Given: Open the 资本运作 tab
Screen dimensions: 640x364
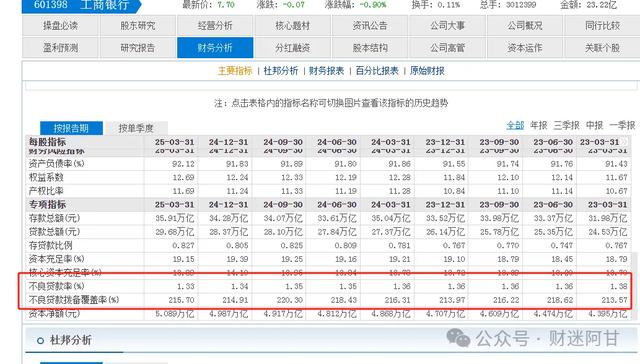Looking at the screenshot, I should tap(525, 48).
